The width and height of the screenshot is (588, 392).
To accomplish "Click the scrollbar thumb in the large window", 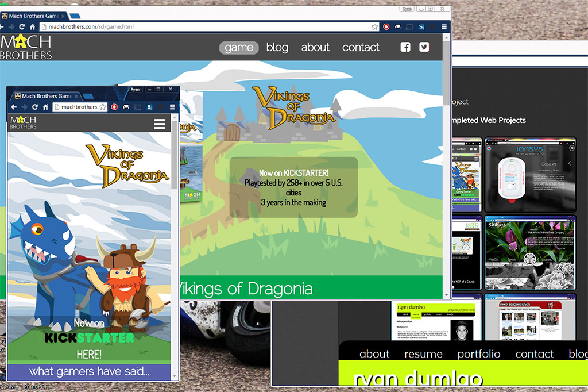I will tap(446, 73).
